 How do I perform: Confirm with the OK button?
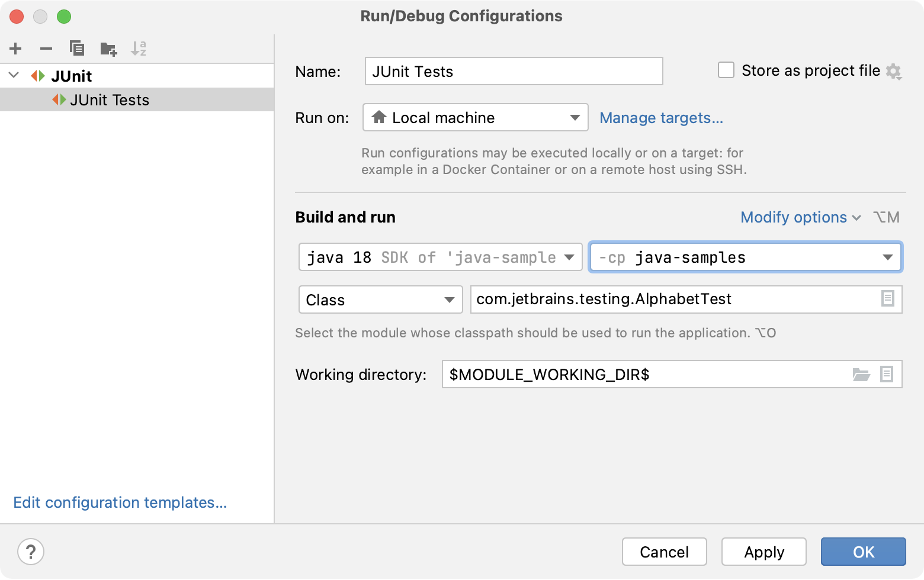(864, 552)
